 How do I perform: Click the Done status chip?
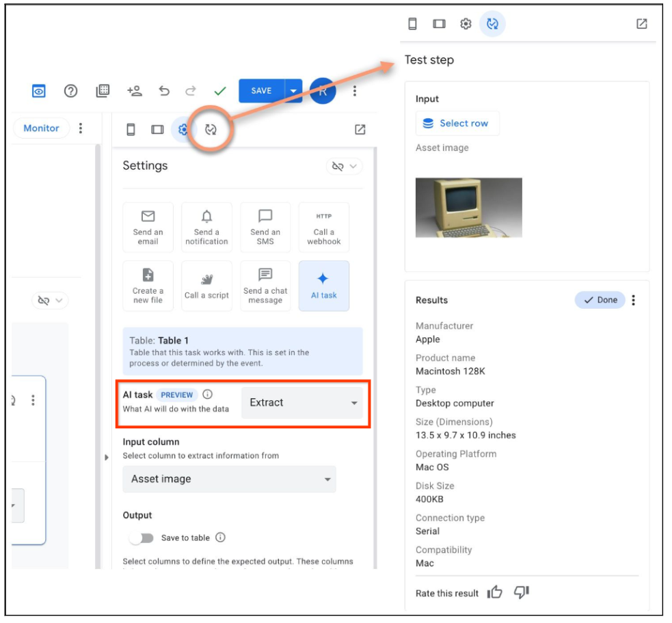[x=600, y=300]
